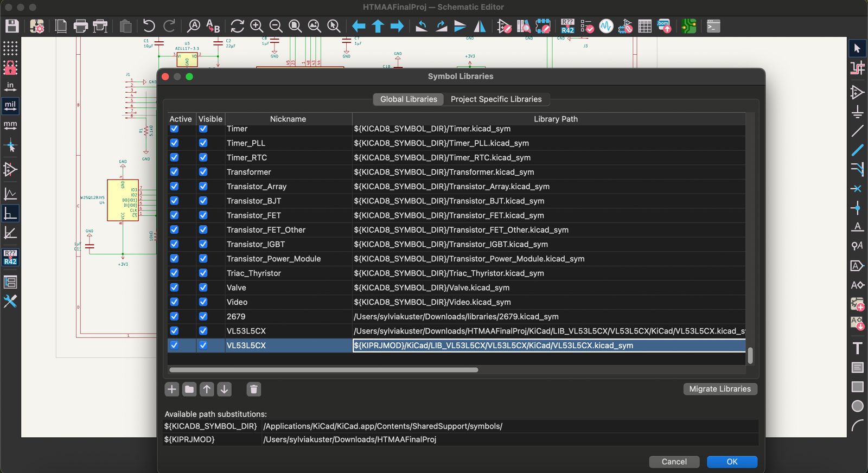Screen dimensions: 868x473
Task: Click the Zoom In magnifier icon
Action: pyautogui.click(x=256, y=26)
